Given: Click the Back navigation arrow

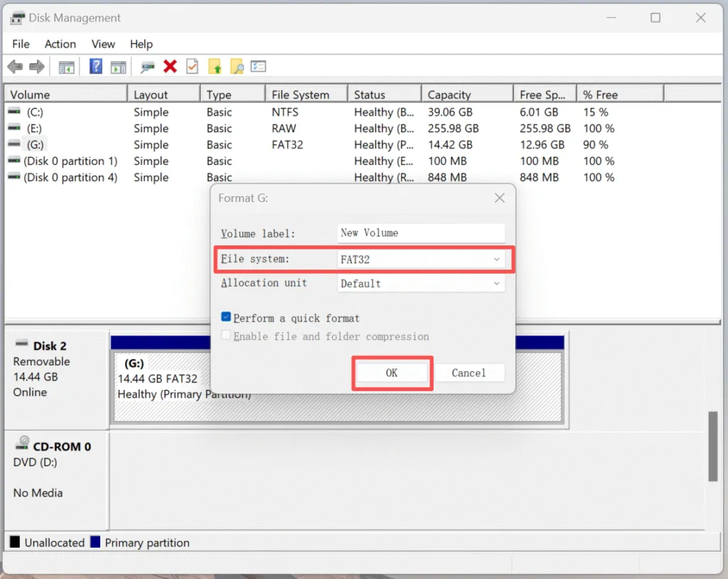Looking at the screenshot, I should click(14, 66).
